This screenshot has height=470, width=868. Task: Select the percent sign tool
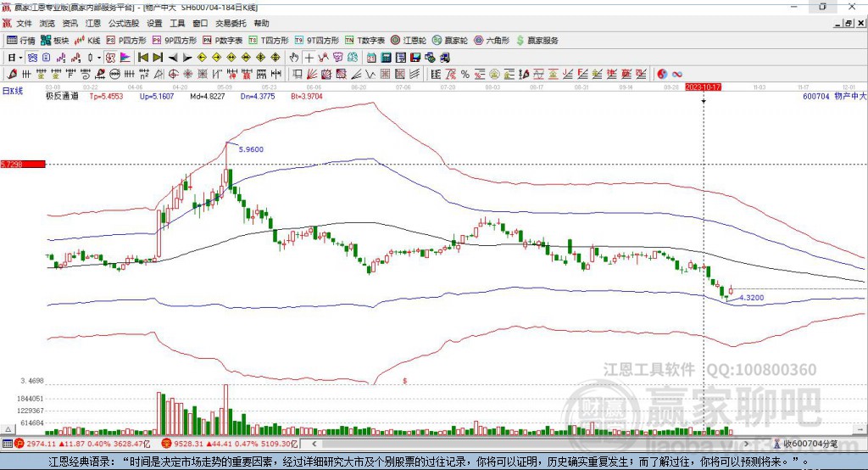click(x=465, y=74)
